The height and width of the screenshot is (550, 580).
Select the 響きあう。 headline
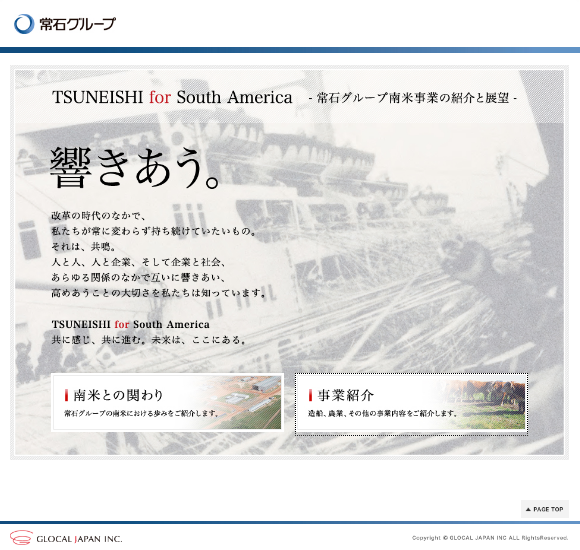click(x=135, y=168)
